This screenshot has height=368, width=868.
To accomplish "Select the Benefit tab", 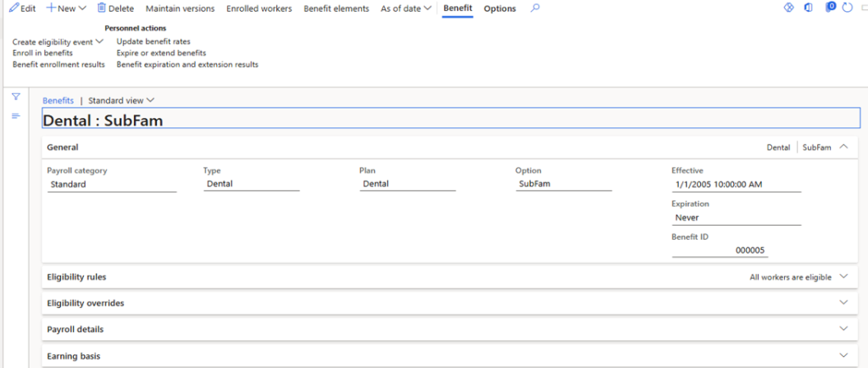I will [458, 8].
